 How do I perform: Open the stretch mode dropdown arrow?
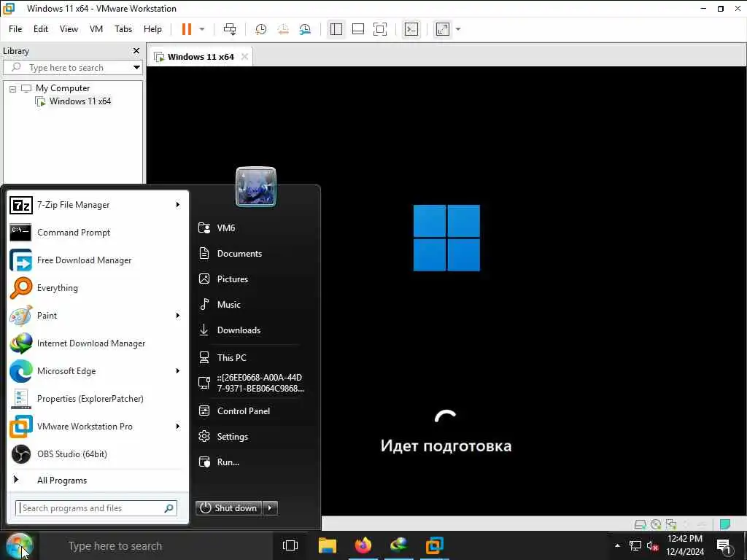click(458, 29)
